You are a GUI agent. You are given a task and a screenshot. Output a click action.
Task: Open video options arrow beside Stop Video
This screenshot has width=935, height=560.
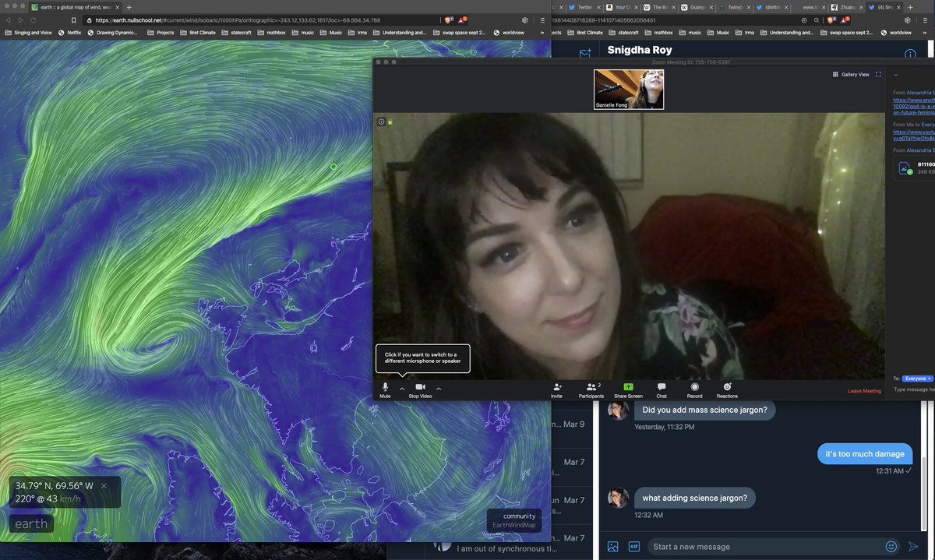[439, 388]
